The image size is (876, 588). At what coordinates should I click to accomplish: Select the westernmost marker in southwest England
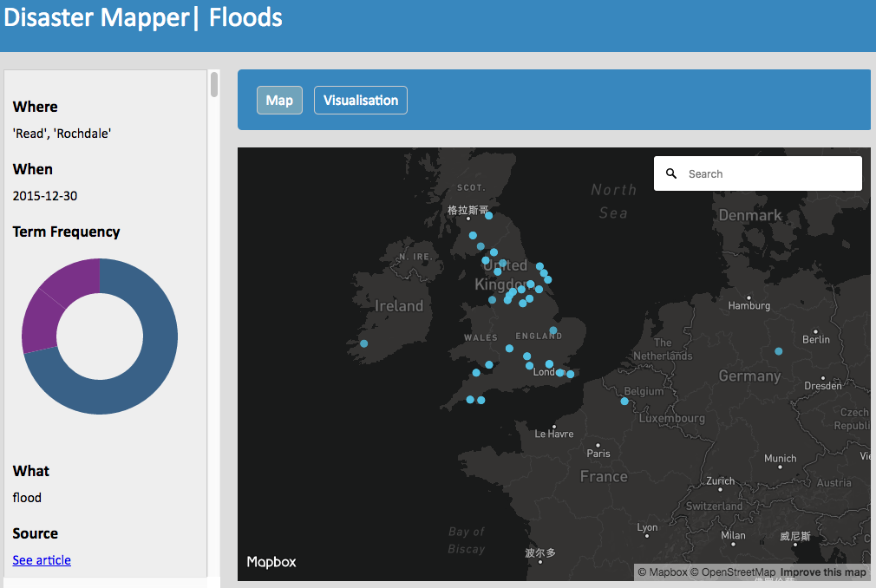[x=470, y=400]
